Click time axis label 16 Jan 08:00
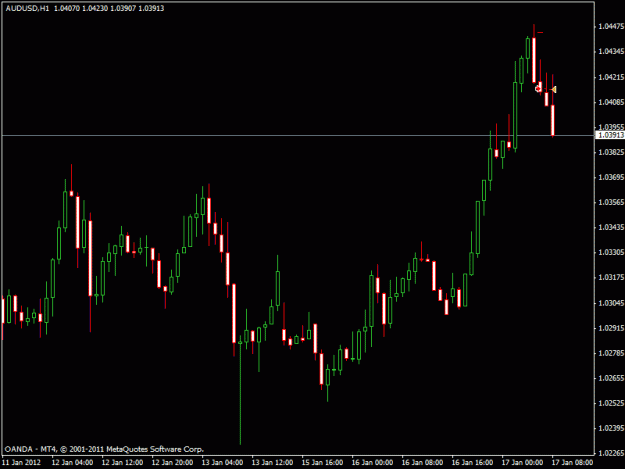 422,462
